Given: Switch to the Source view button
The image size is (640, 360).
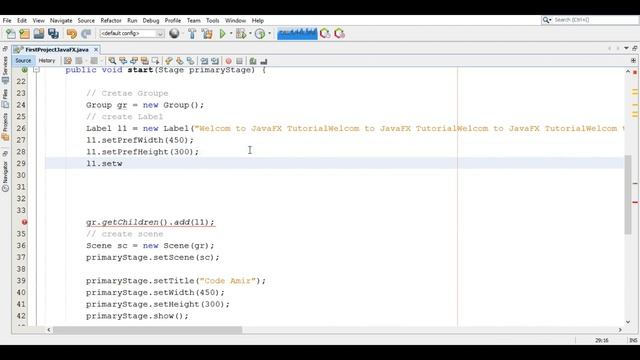Looking at the screenshot, I should pyautogui.click(x=23, y=60).
